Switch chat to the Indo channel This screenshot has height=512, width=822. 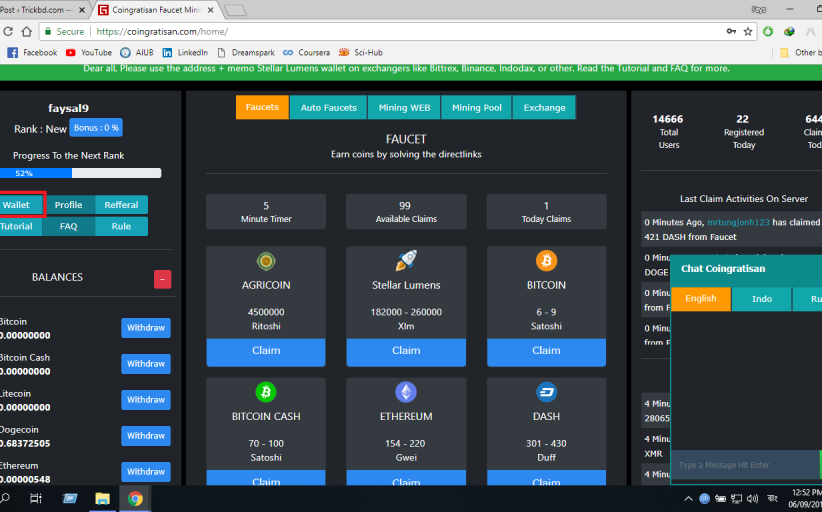(x=761, y=299)
